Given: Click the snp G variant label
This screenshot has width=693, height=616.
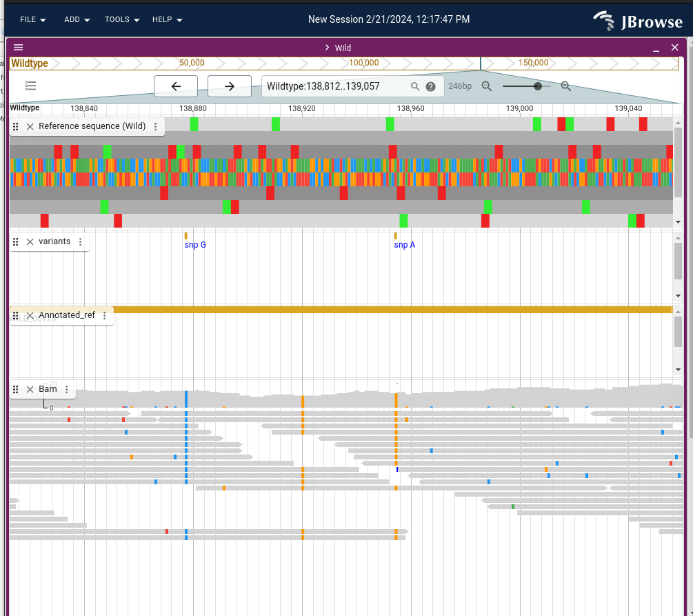Looking at the screenshot, I should 195,245.
